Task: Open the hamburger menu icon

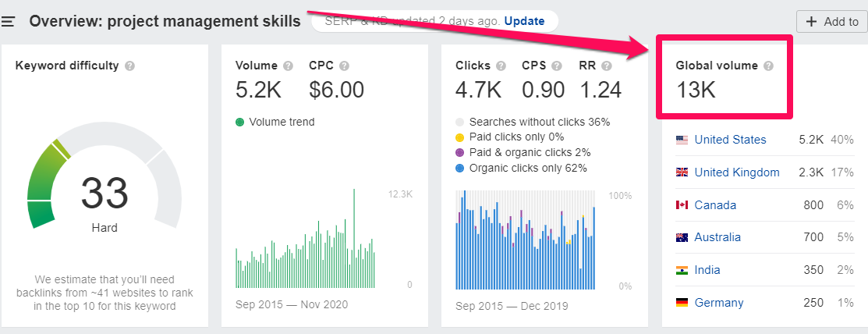Action: tap(9, 21)
